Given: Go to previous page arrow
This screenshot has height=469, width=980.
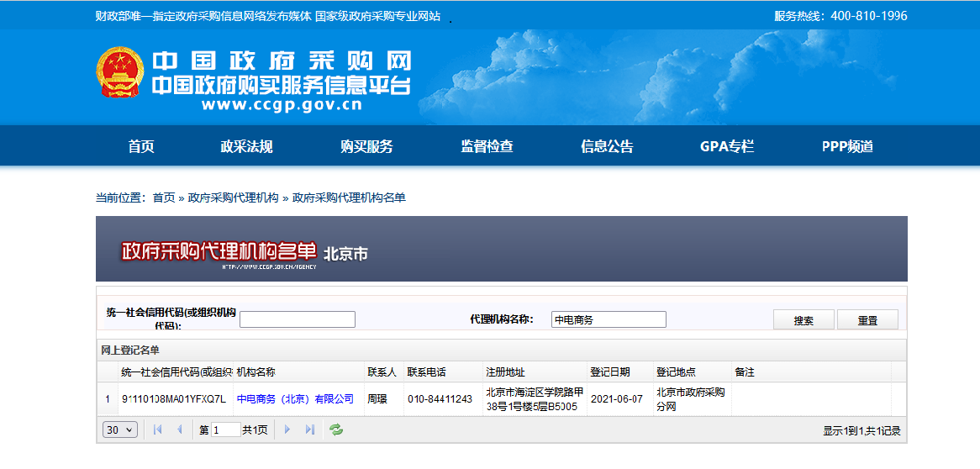Looking at the screenshot, I should coord(180,429).
